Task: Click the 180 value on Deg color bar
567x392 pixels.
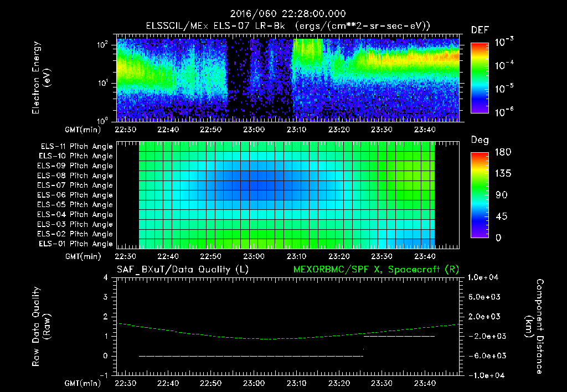Action: tap(503, 152)
